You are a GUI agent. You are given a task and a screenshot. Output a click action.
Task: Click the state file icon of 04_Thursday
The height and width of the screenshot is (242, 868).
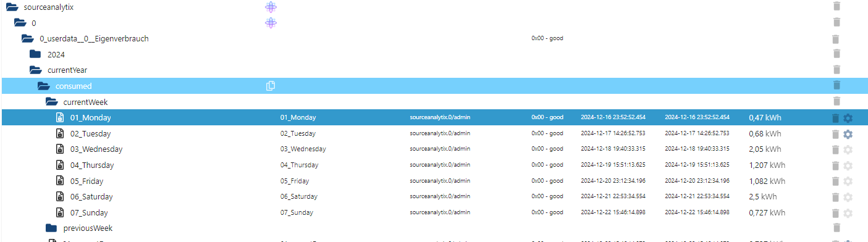61,165
